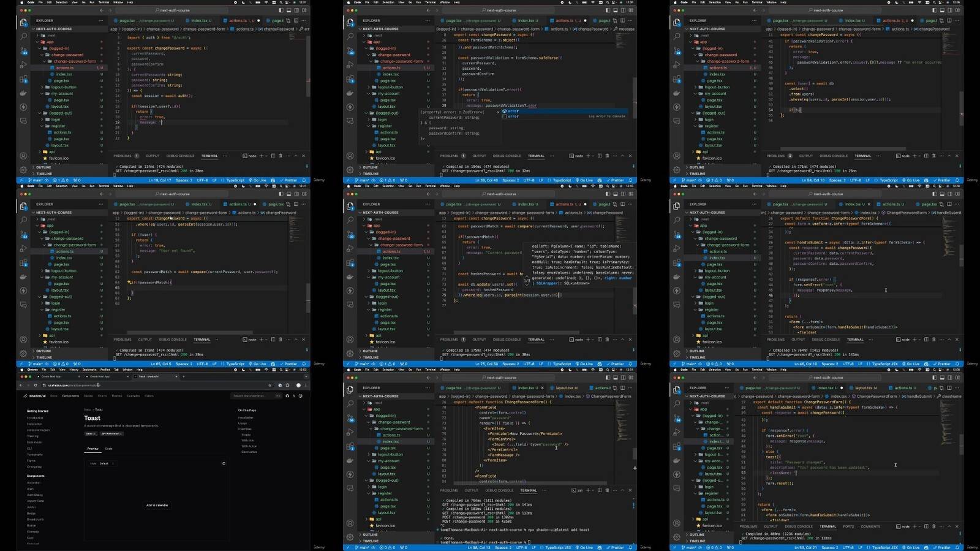Open Manage gear in Ln 39, Col 40 frame
The image size is (980, 551).
[x=350, y=170]
